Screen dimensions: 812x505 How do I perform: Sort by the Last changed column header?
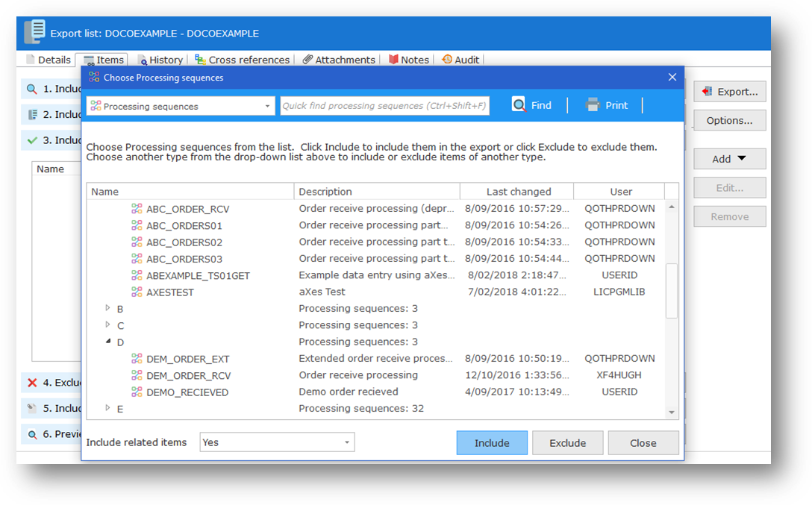(x=516, y=192)
